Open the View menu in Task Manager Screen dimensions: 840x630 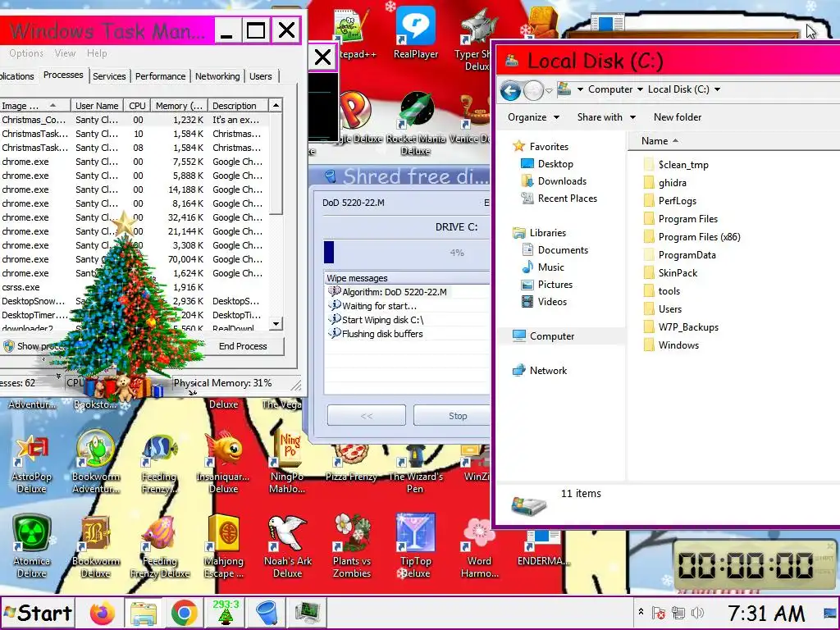point(65,53)
